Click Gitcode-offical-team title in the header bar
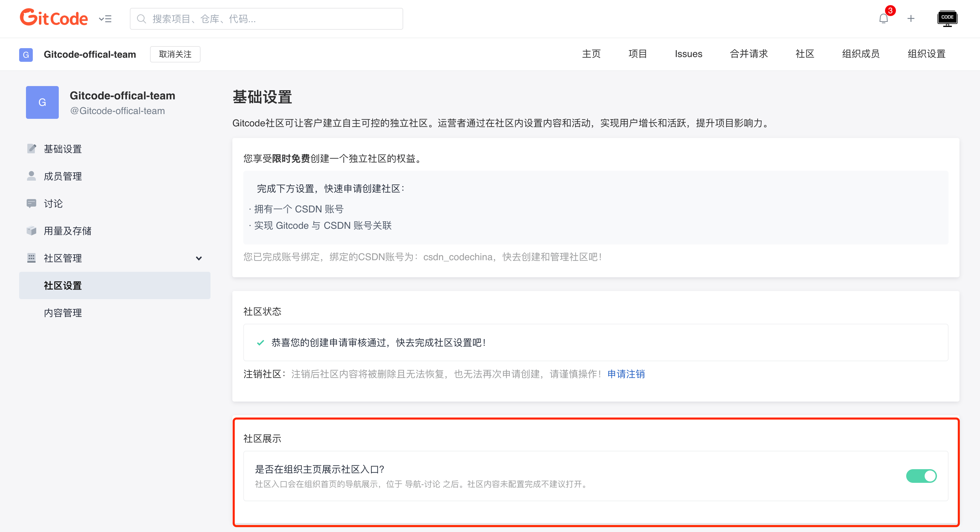The image size is (980, 532). coord(90,54)
